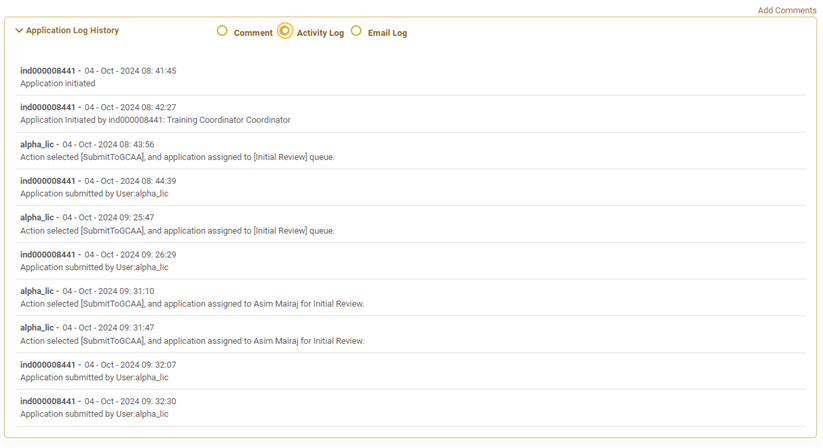Click the Training Coordinator log entry message
The image size is (823, 448).
155,120
